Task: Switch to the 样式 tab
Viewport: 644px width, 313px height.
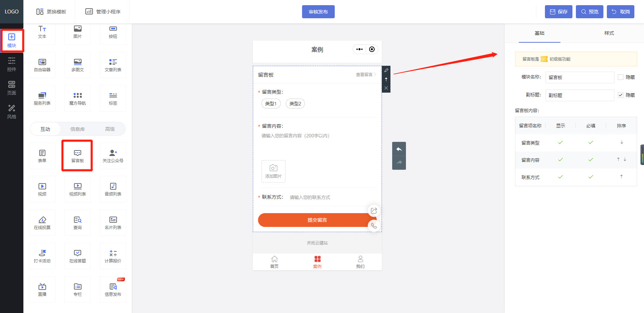Action: (x=609, y=33)
